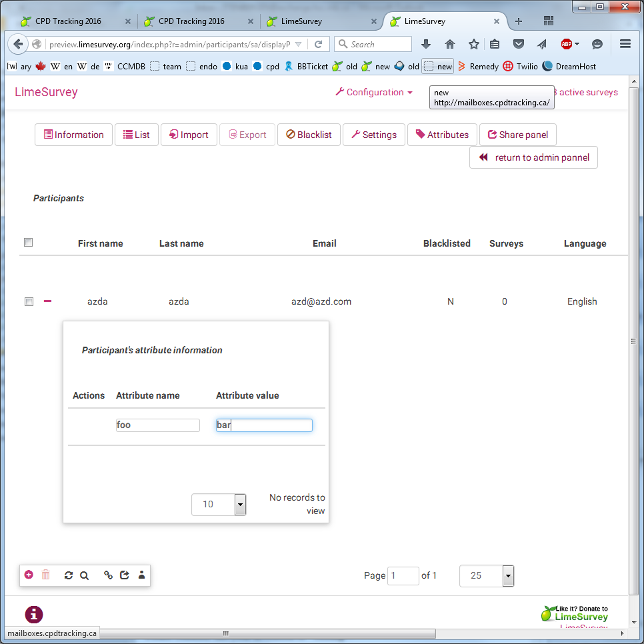Viewport: 644px width, 644px height.
Task: Open the Twilio bookmark
Action: point(520,67)
